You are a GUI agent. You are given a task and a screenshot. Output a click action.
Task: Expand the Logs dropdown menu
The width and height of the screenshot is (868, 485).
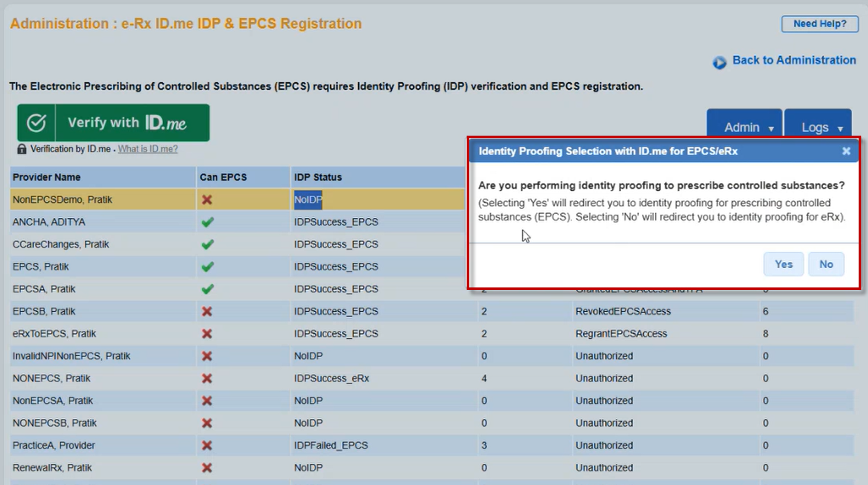click(x=817, y=127)
